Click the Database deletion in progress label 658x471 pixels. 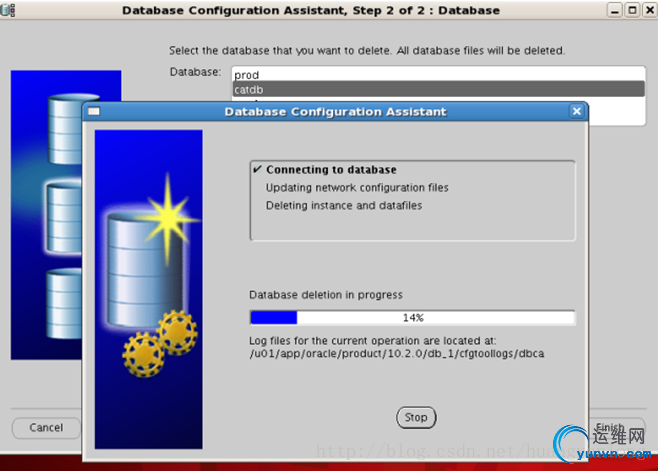tap(326, 295)
